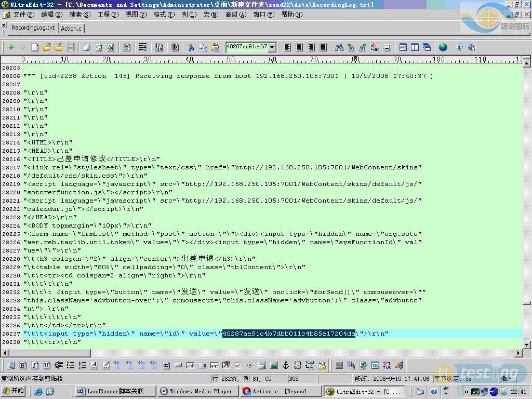
Task: Click the Print icon in toolbar
Action: click(x=86, y=47)
